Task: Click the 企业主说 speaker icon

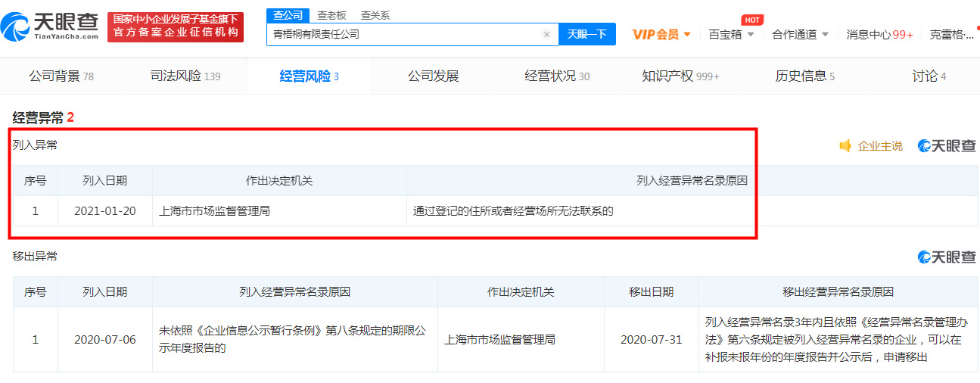Action: tap(846, 146)
